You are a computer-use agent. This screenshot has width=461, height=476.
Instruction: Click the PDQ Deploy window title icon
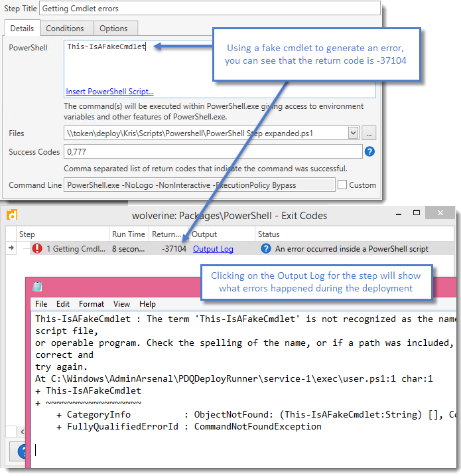tap(11, 215)
